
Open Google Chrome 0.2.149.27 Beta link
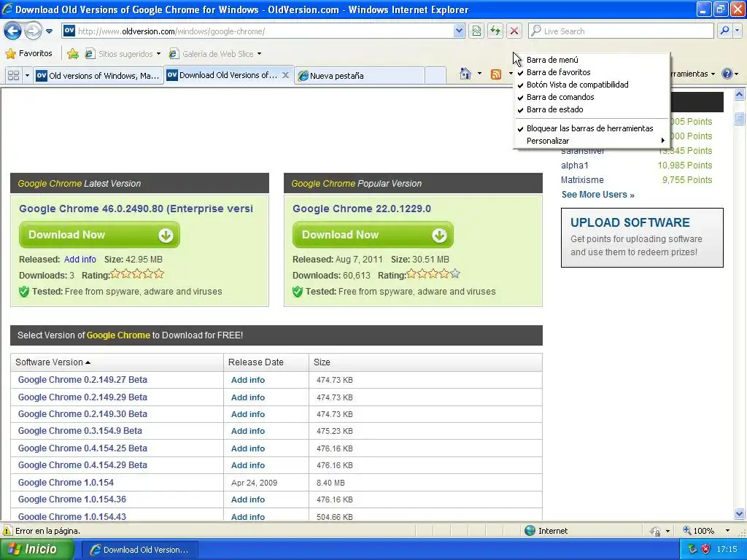82,379
